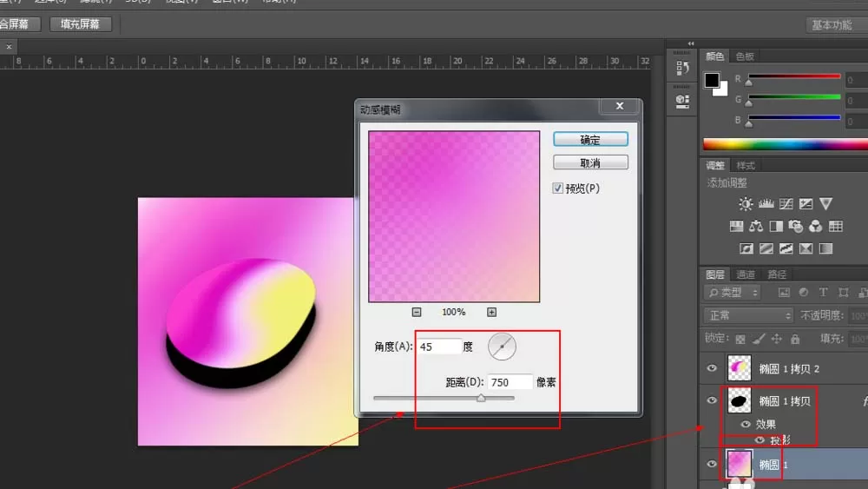Switch to the 通道 channels tab
The image size is (868, 489).
click(746, 274)
